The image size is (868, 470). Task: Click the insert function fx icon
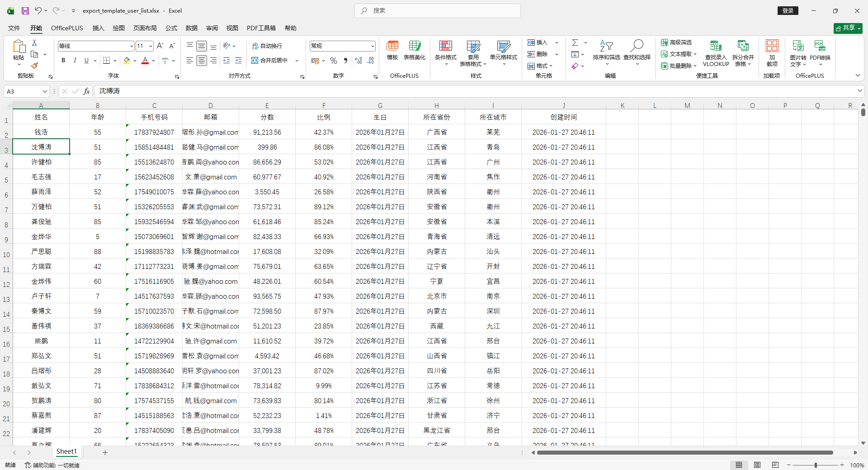point(86,91)
